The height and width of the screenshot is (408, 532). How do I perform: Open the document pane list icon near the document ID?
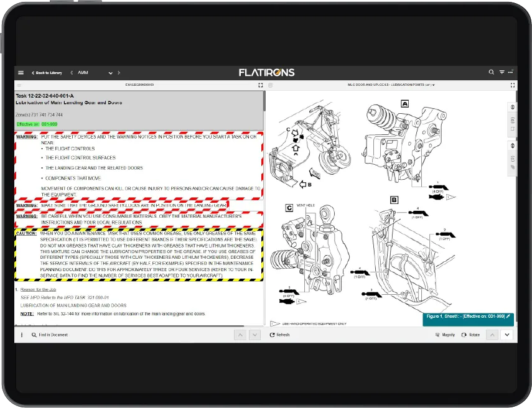19,85
